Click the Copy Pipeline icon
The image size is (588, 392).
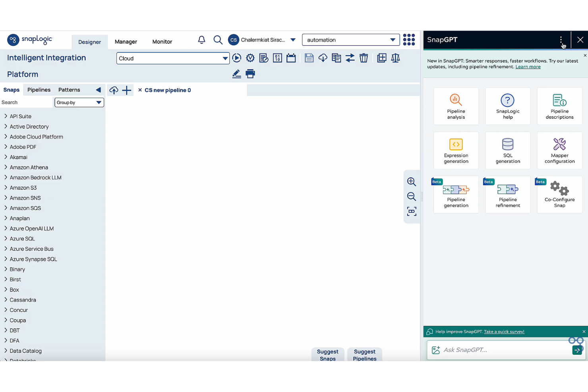pyautogui.click(x=336, y=58)
